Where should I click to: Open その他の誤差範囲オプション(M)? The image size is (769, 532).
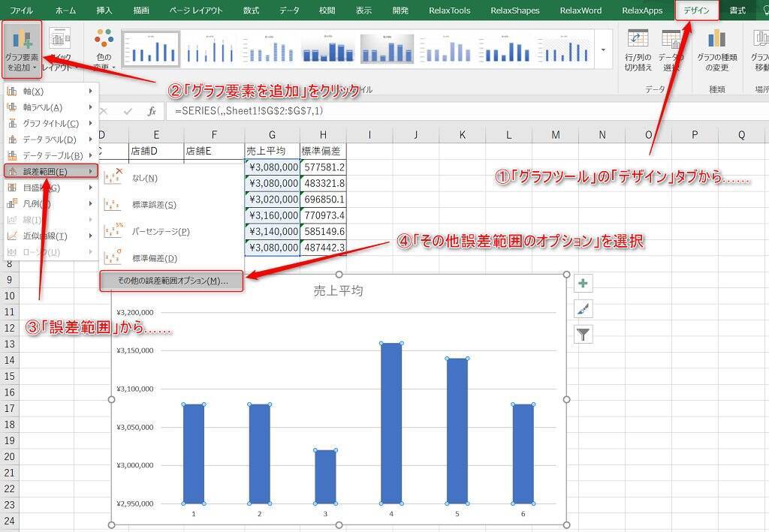click(172, 280)
